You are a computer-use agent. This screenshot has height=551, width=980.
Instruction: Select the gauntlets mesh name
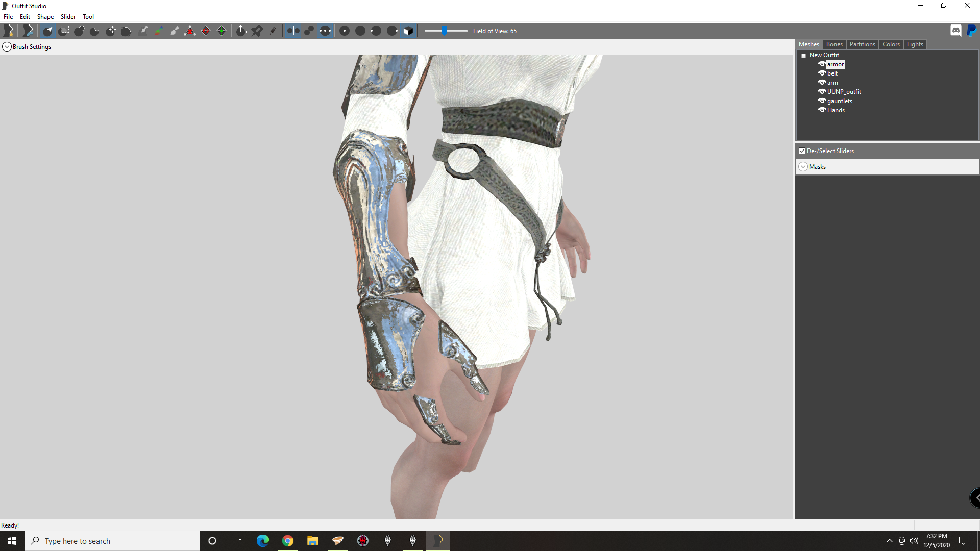840,101
